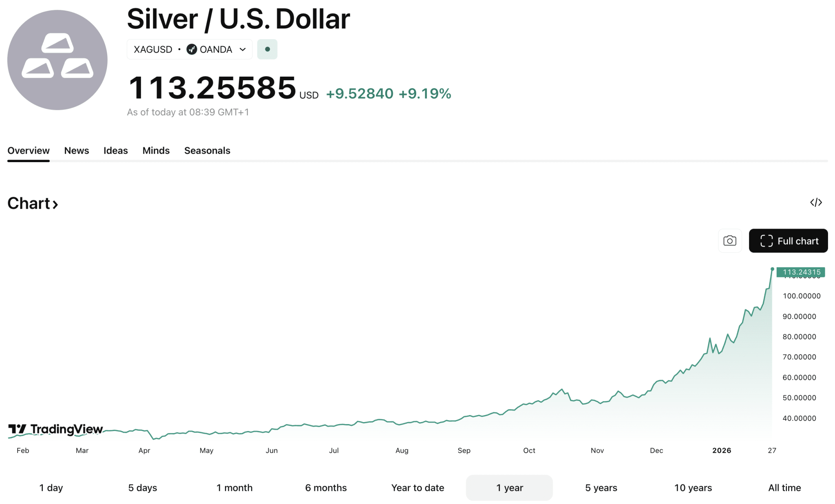Select the Year to date option

coord(417,487)
